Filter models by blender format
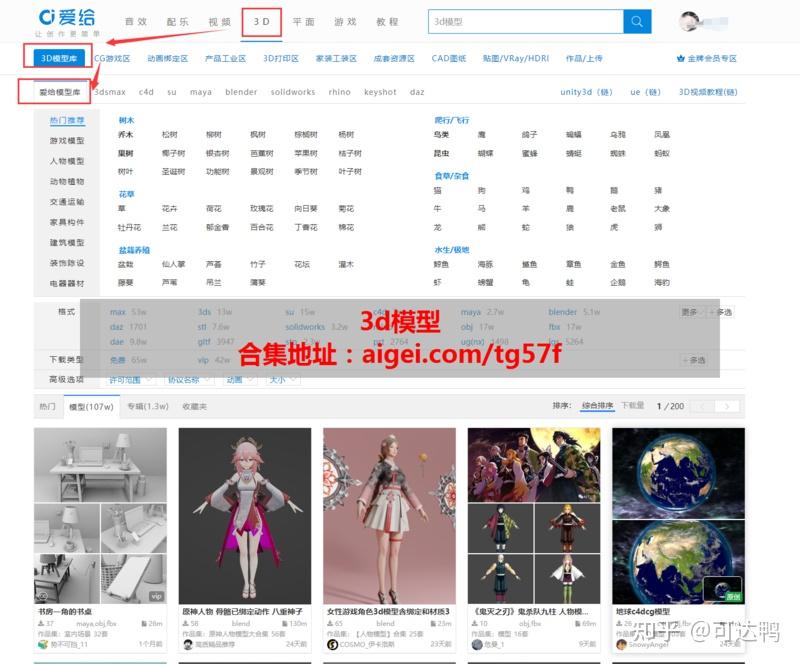The image size is (800, 664). coord(563,311)
